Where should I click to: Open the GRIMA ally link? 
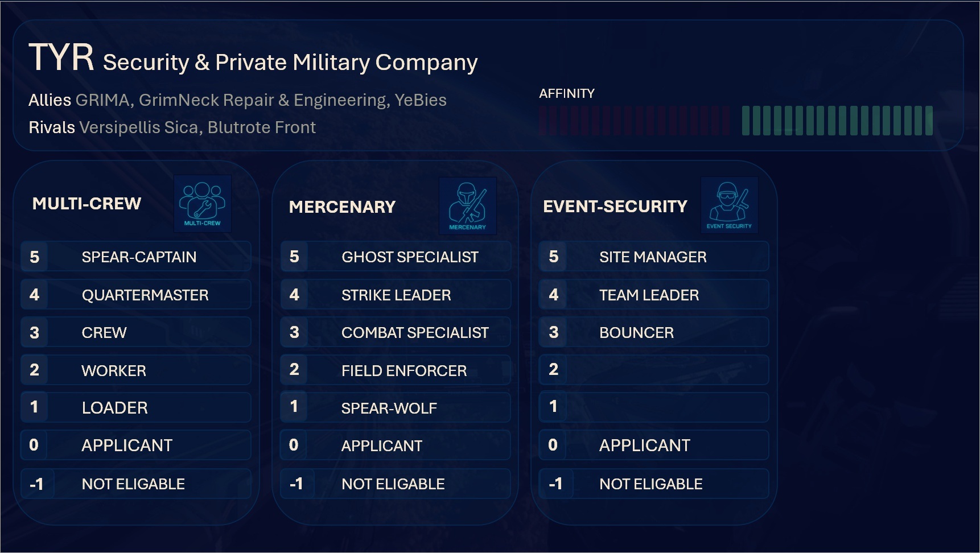pyautogui.click(x=102, y=100)
